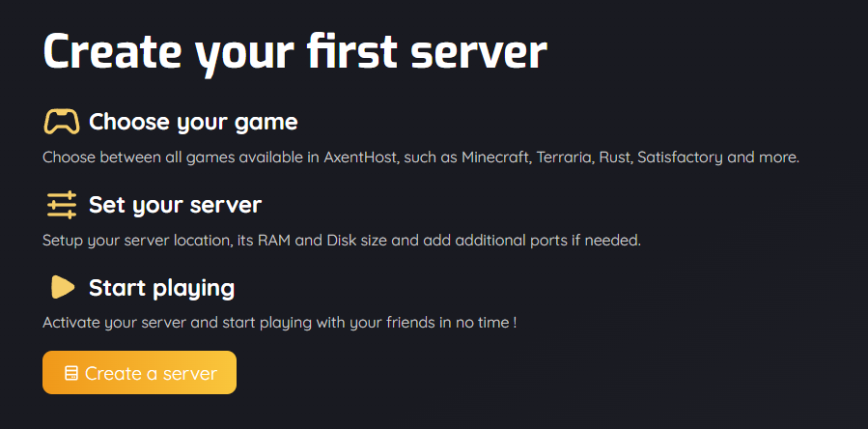Click the word Minecraft in games list
This screenshot has height=429, width=868.
pos(496,157)
